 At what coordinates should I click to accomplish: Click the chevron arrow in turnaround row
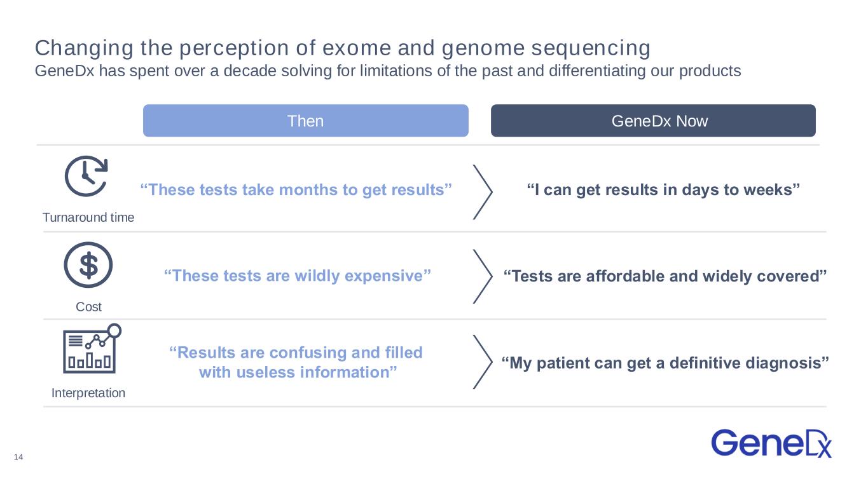[484, 191]
